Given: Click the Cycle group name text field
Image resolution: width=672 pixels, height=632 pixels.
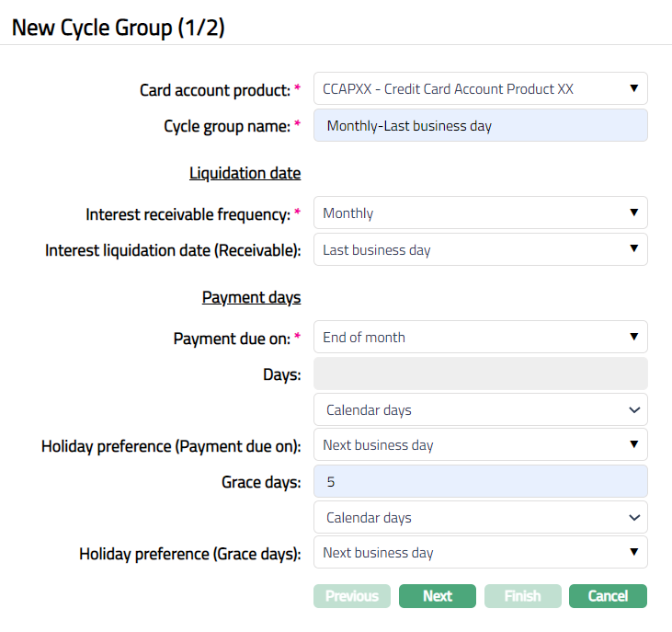Looking at the screenshot, I should tap(480, 126).
